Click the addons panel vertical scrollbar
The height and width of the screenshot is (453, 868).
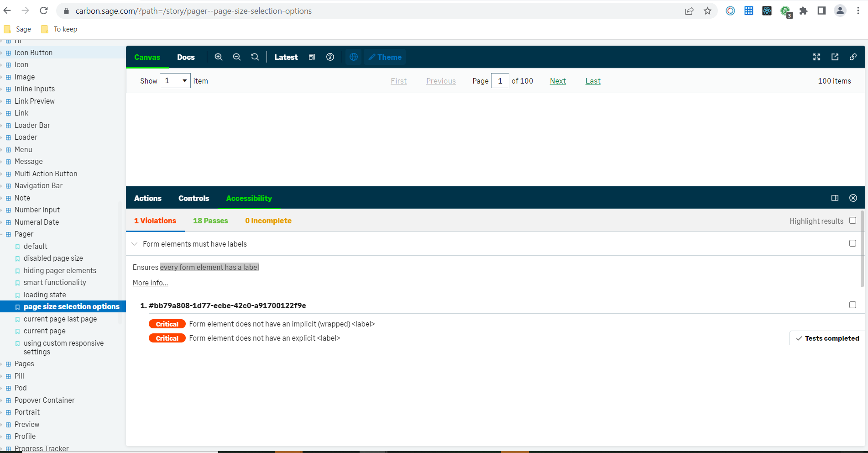click(x=862, y=249)
